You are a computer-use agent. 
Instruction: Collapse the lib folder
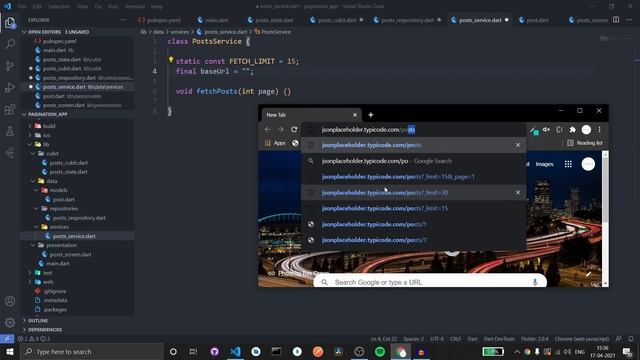(x=46, y=144)
